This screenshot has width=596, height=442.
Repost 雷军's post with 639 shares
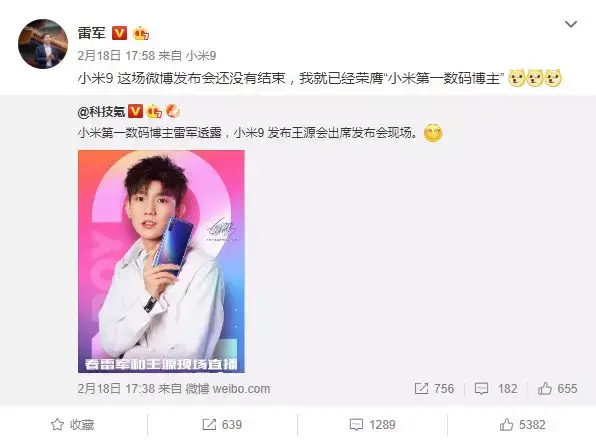222,425
